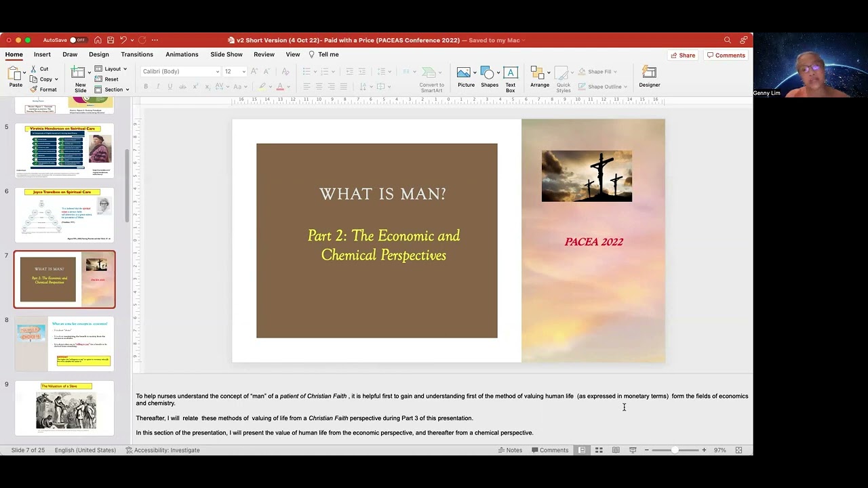Expand the Layout dropdown

pyautogui.click(x=111, y=68)
